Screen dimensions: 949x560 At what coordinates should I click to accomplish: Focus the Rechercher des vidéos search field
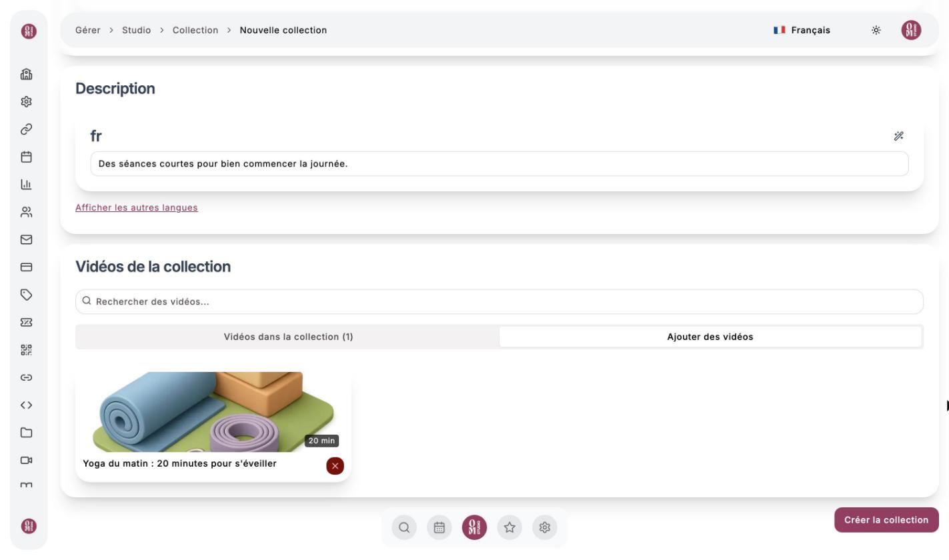500,301
